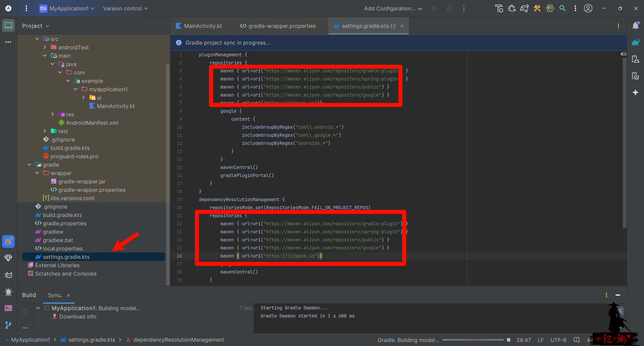Screen dimensions: 644x346
Task: Expand the Version control dropdown
Action: pos(125,8)
